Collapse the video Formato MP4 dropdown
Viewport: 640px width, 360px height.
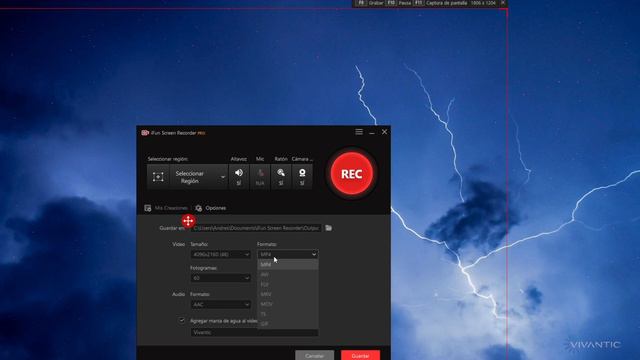(x=288, y=254)
